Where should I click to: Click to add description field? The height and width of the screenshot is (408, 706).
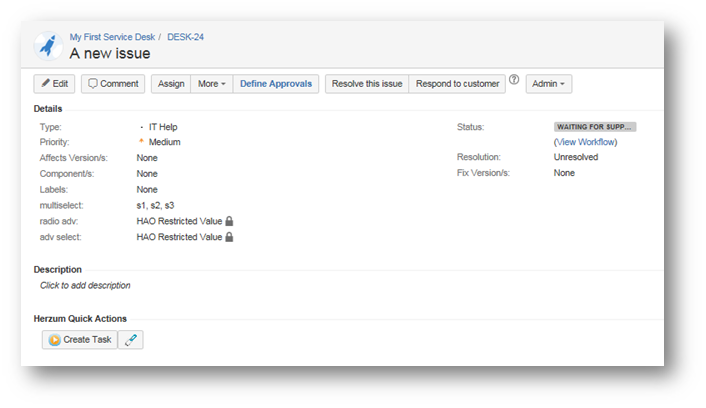[85, 285]
